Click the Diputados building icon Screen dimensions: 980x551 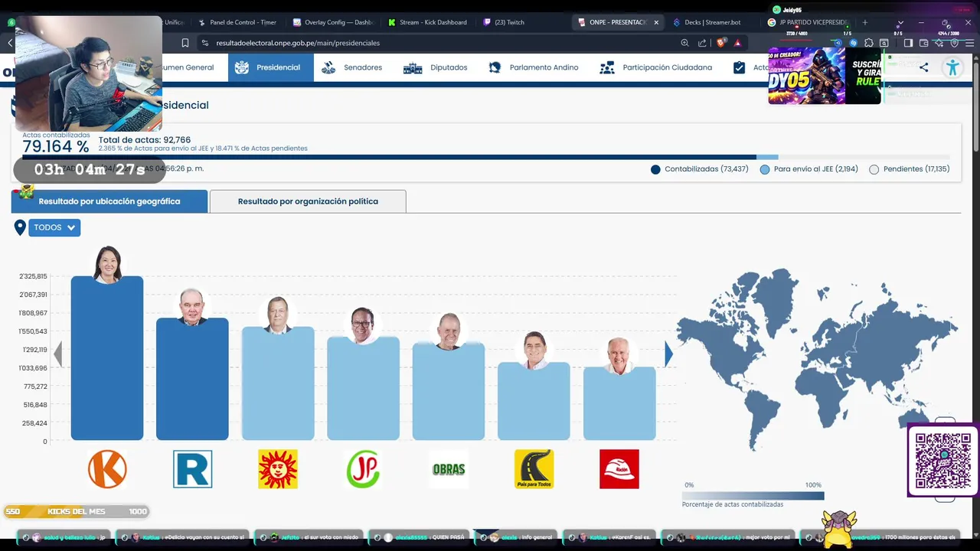pyautogui.click(x=413, y=68)
